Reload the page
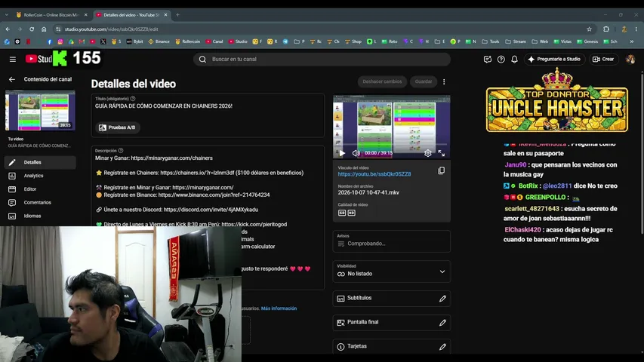Screen dimensions: 644x362 tap(32, 29)
